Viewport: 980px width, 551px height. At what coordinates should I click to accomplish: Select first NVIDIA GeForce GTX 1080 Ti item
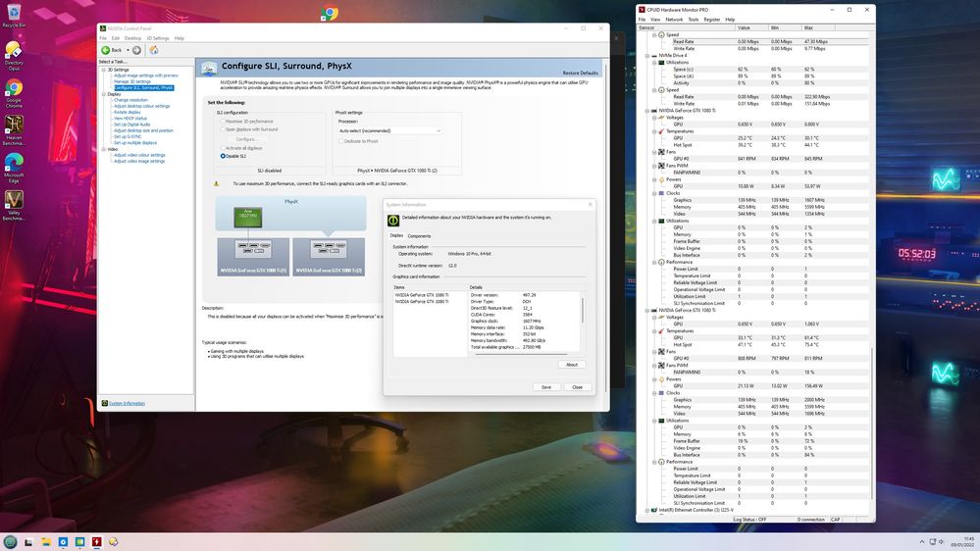point(421,295)
